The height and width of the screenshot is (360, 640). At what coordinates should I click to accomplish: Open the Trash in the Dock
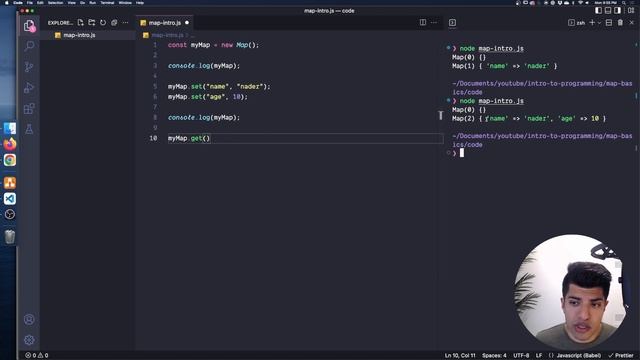click(x=10, y=237)
